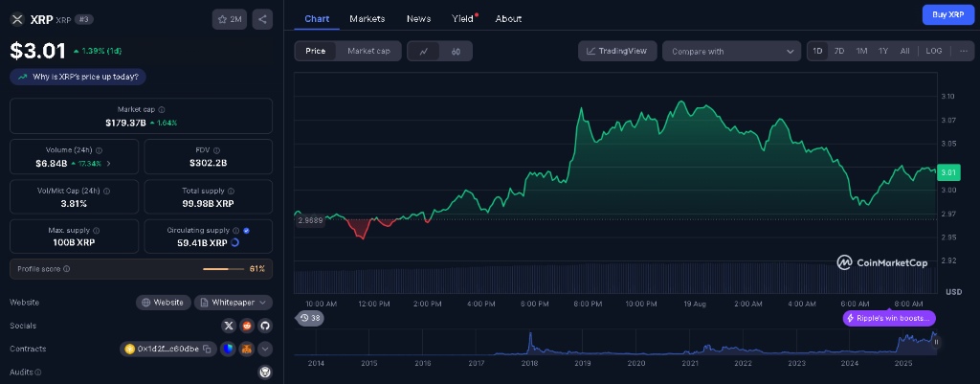
Task: Switch to line chart view icon
Action: point(424,52)
